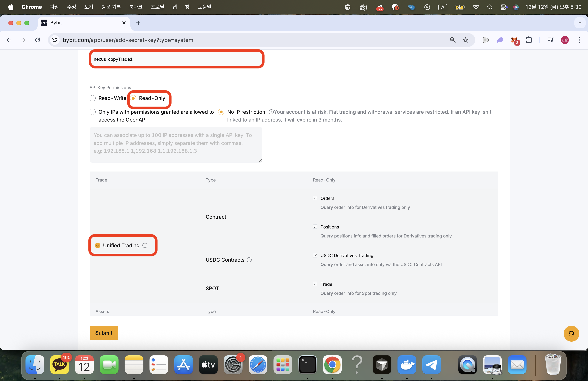Open Chrome's three-dot menu
This screenshot has height=381, width=588.
(x=579, y=40)
